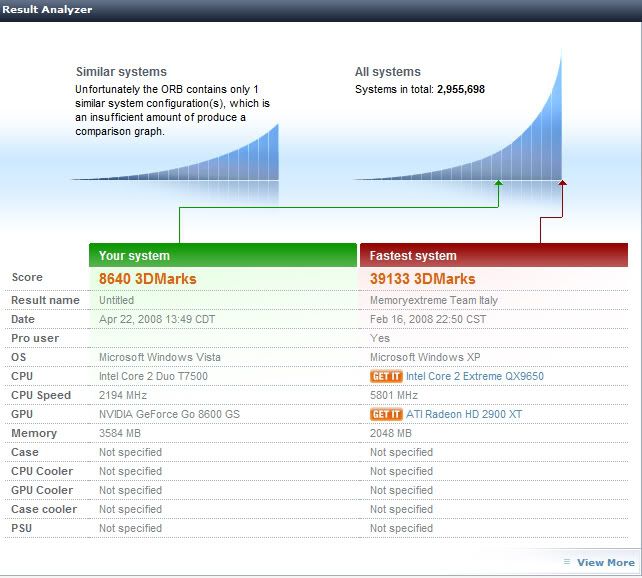Open the Intel Core 2 Extreme QX9650 link

click(x=475, y=376)
